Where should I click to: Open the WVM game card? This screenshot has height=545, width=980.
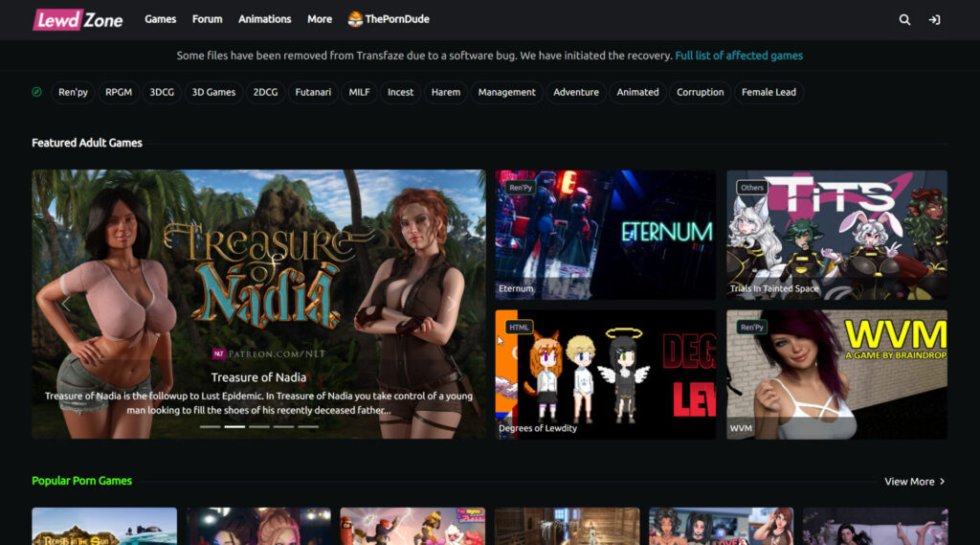836,375
